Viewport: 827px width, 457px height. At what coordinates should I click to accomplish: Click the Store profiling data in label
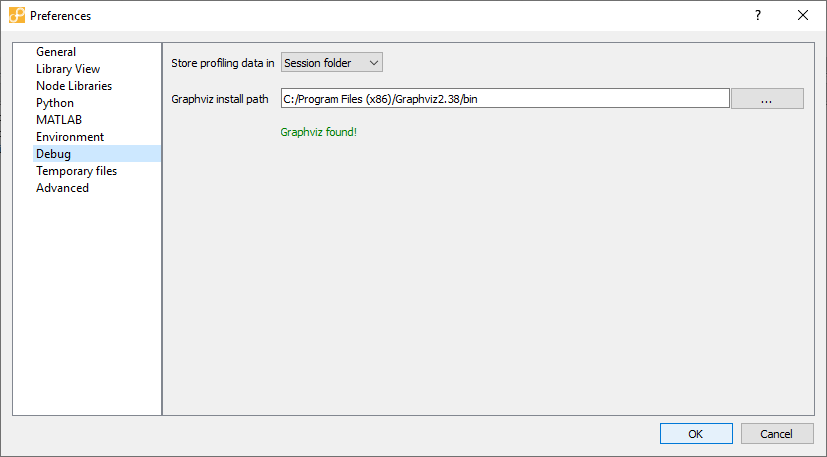(x=223, y=63)
